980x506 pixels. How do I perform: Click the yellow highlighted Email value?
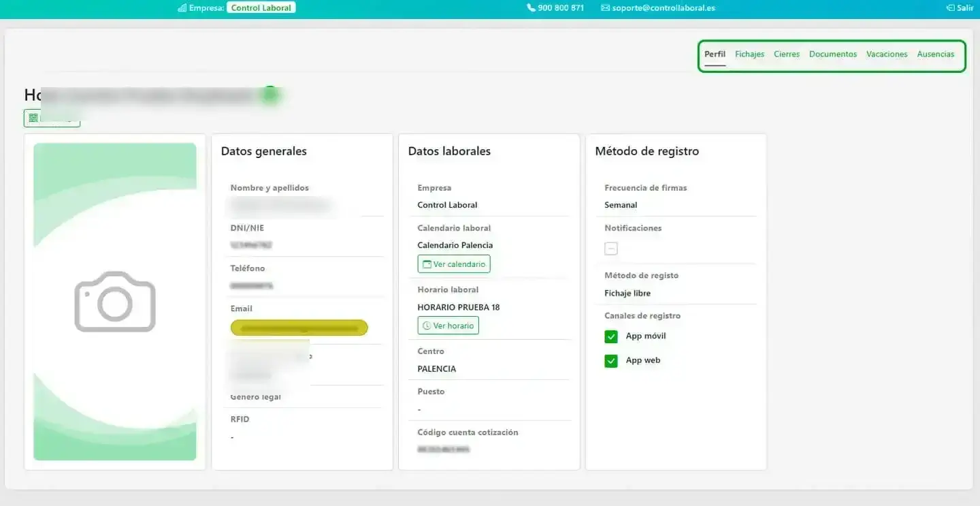pos(299,328)
